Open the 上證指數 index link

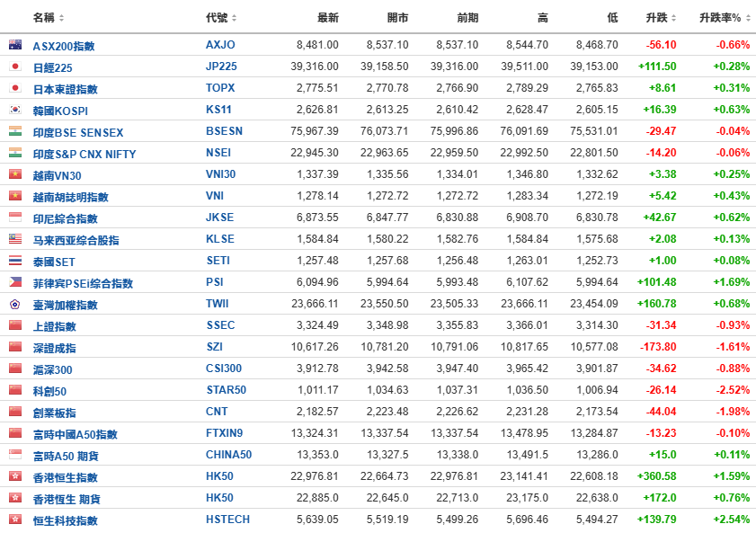click(55, 327)
